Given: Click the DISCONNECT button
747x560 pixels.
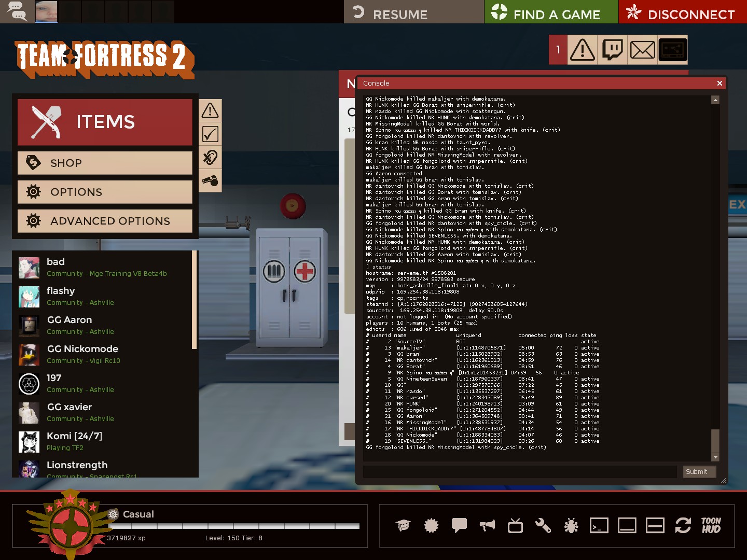Looking at the screenshot, I should (x=682, y=12).
